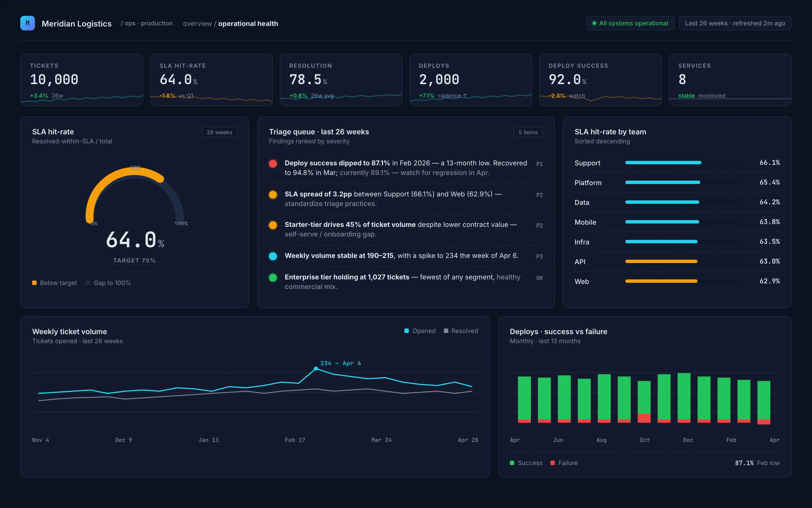Click the Weekly ticket volume title
Image resolution: width=812 pixels, height=508 pixels.
69,332
